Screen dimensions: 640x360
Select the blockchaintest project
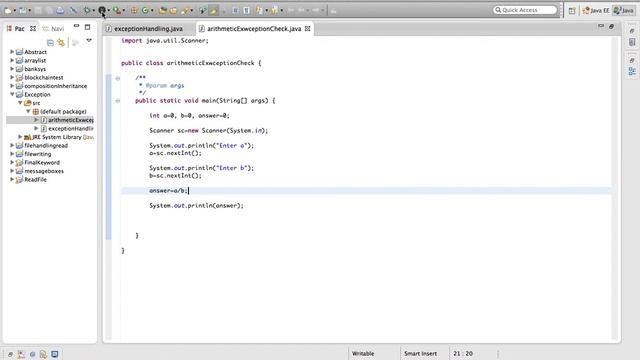pyautogui.click(x=44, y=78)
